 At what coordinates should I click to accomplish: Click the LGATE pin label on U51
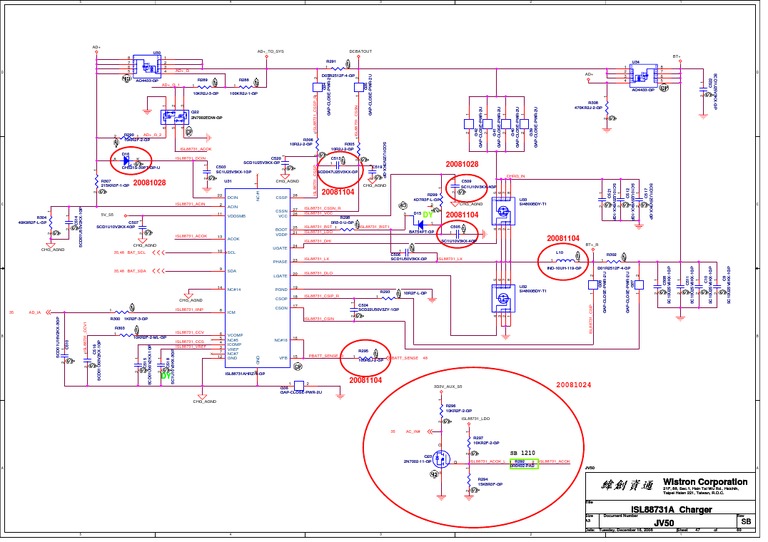click(x=280, y=276)
